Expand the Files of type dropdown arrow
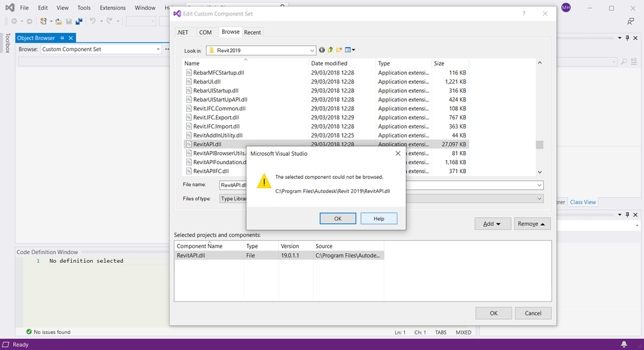The height and width of the screenshot is (350, 644). 539,199
